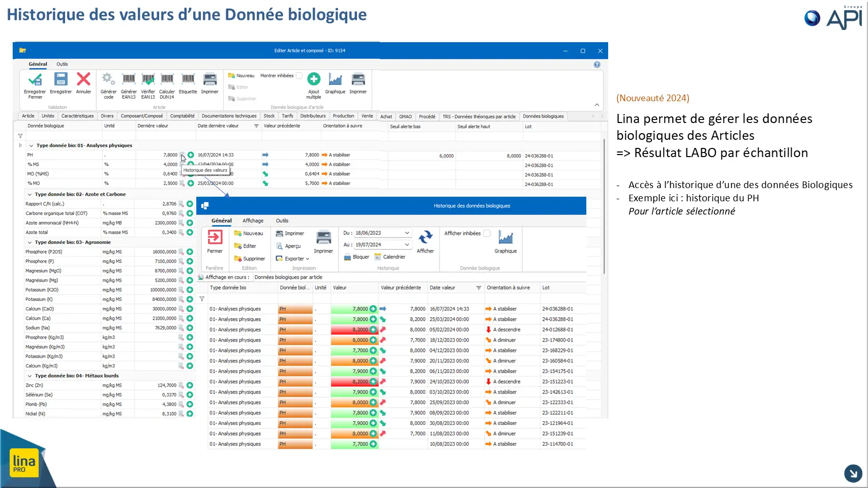Collapse the 02- Azote et Carbone group
This screenshot has height=488, width=868.
[x=29, y=194]
